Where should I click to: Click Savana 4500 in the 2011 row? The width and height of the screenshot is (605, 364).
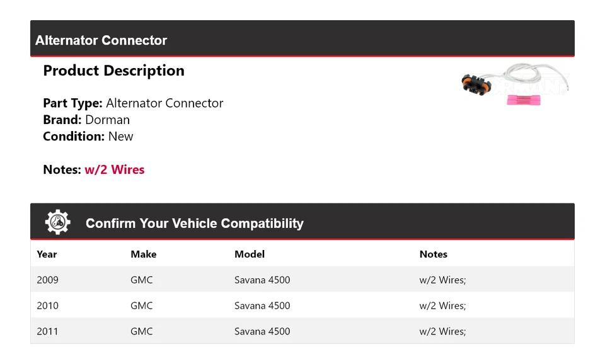coord(262,331)
